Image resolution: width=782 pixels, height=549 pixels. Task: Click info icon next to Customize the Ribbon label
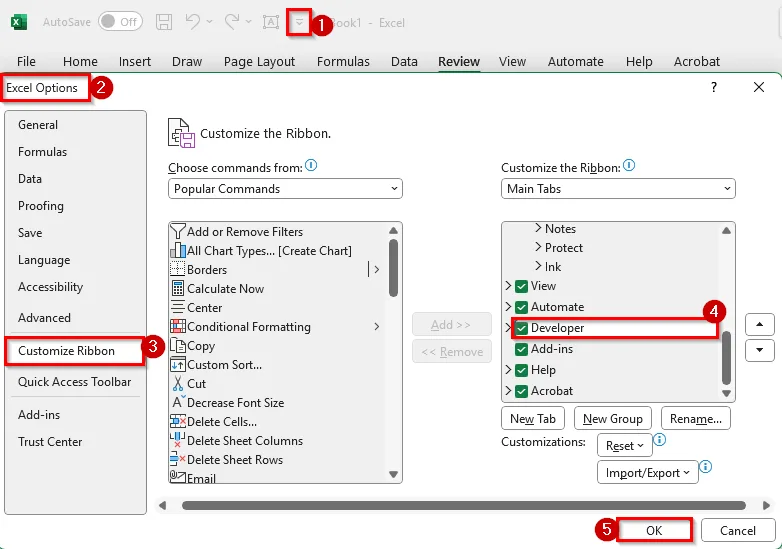[629, 165]
